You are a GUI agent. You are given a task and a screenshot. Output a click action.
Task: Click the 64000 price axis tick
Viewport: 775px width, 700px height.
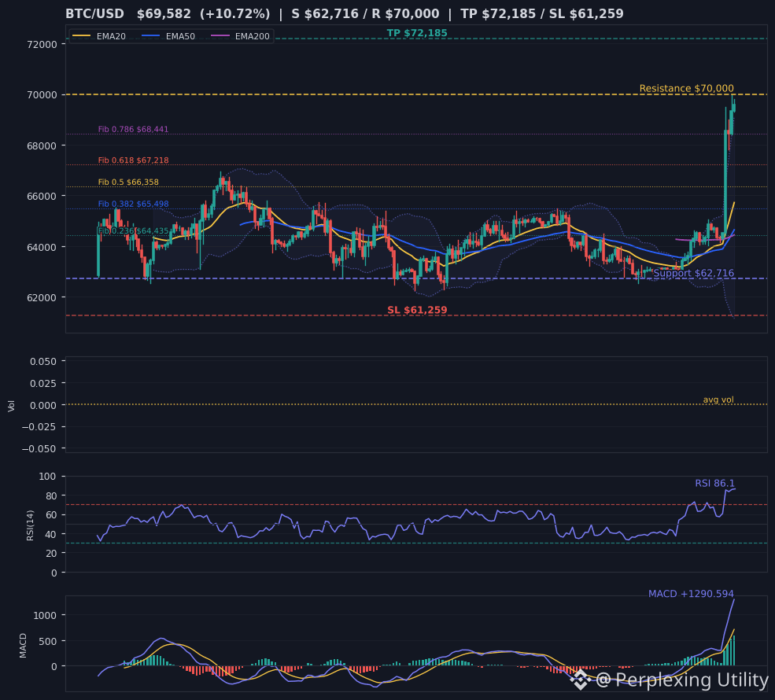(x=42, y=247)
